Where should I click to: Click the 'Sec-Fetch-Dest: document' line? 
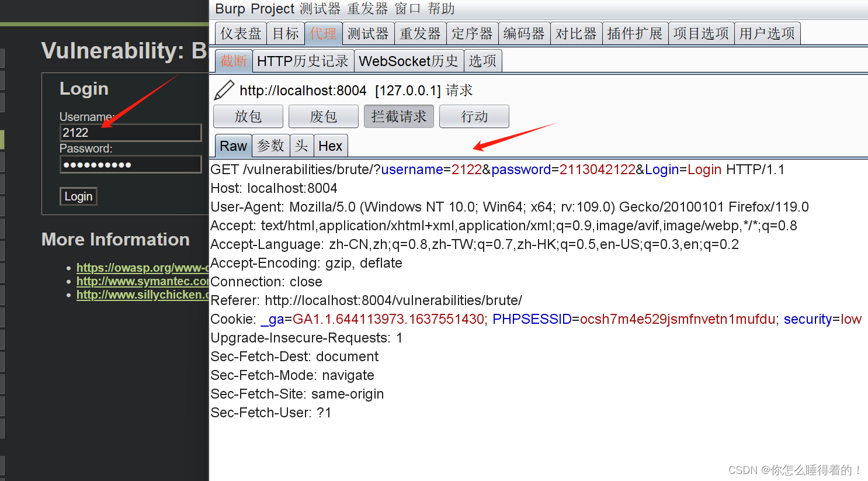pyautogui.click(x=294, y=357)
